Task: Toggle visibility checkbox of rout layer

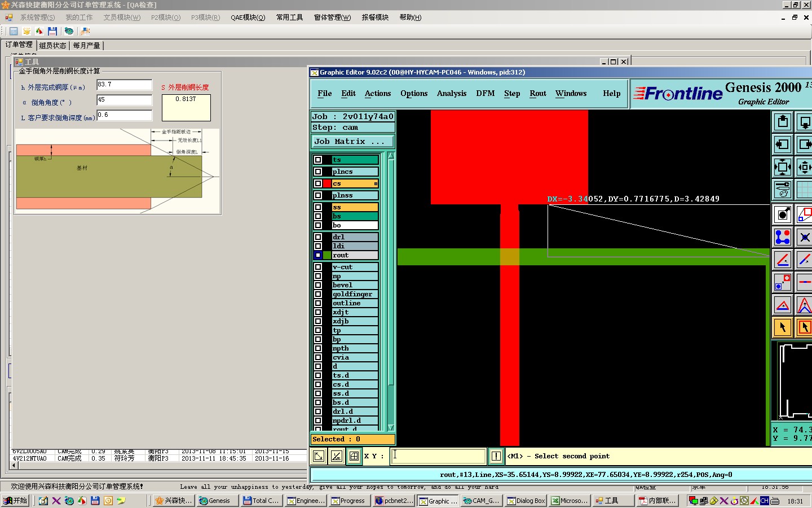Action: pyautogui.click(x=318, y=255)
